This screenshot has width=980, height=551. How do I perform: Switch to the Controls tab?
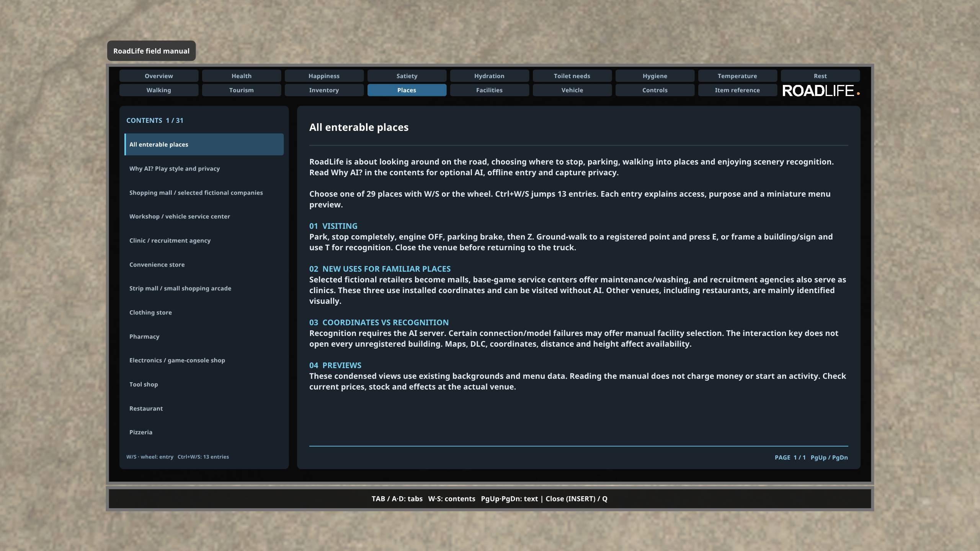[655, 90]
